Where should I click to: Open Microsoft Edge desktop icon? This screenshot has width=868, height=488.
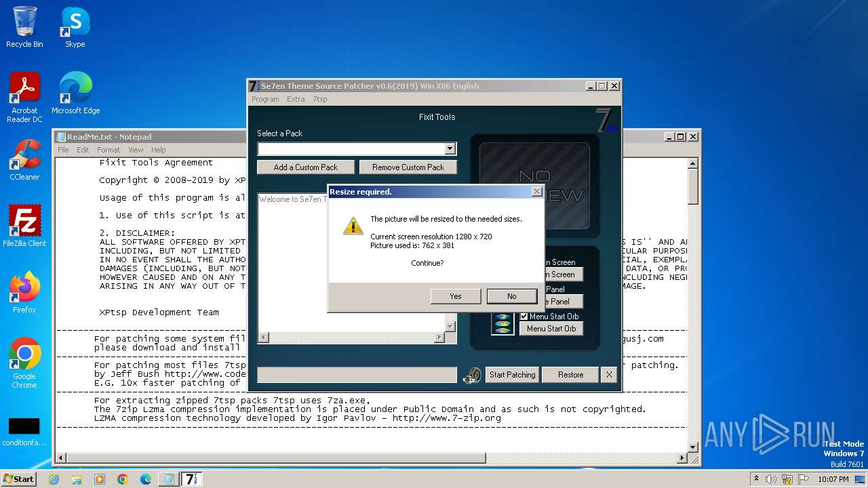75,94
